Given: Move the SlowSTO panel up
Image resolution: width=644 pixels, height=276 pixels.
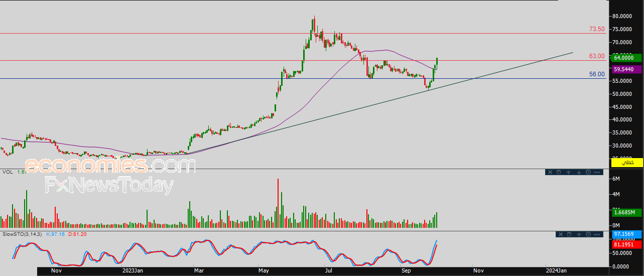Looking at the screenshot, I should (x=579, y=234).
